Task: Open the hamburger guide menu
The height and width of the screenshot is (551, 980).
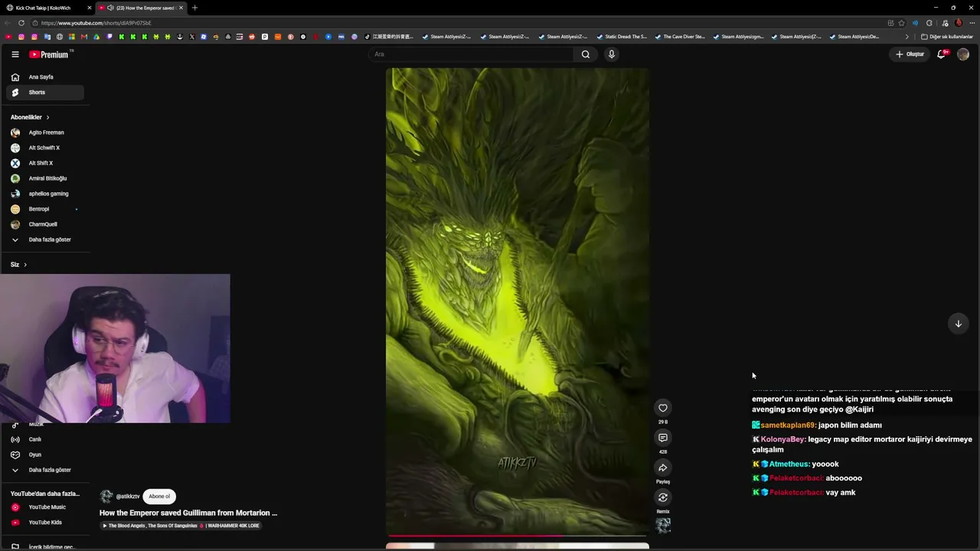Action: tap(15, 54)
